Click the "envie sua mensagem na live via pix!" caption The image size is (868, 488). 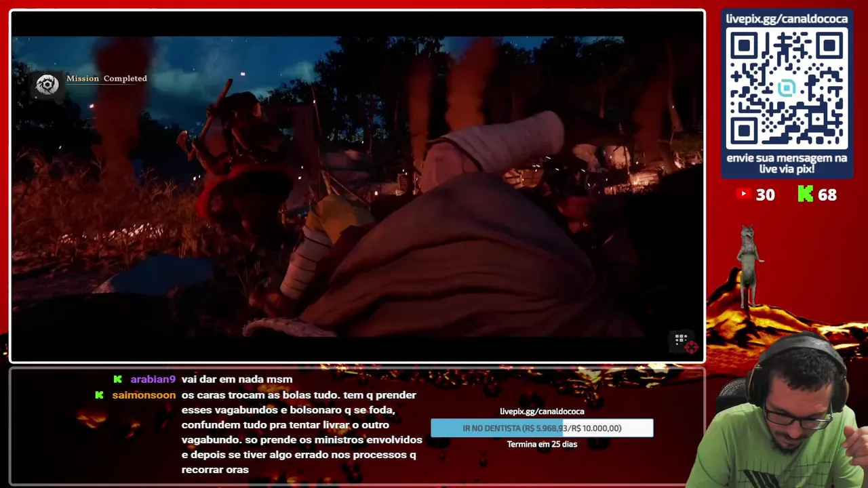coord(787,163)
